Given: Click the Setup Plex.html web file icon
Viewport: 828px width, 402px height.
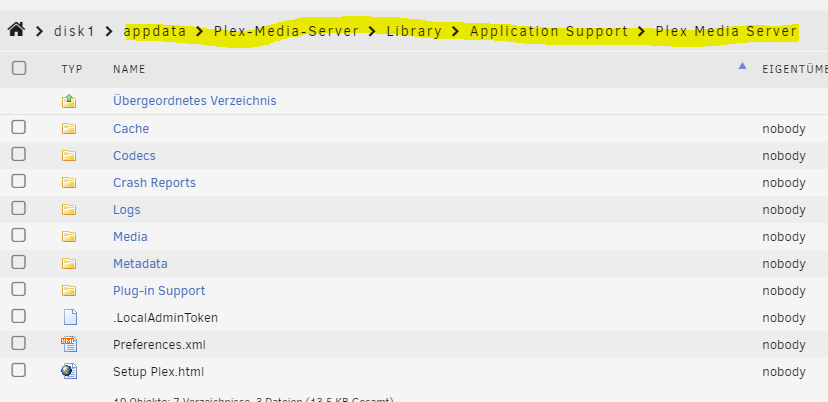Looking at the screenshot, I should [x=69, y=371].
